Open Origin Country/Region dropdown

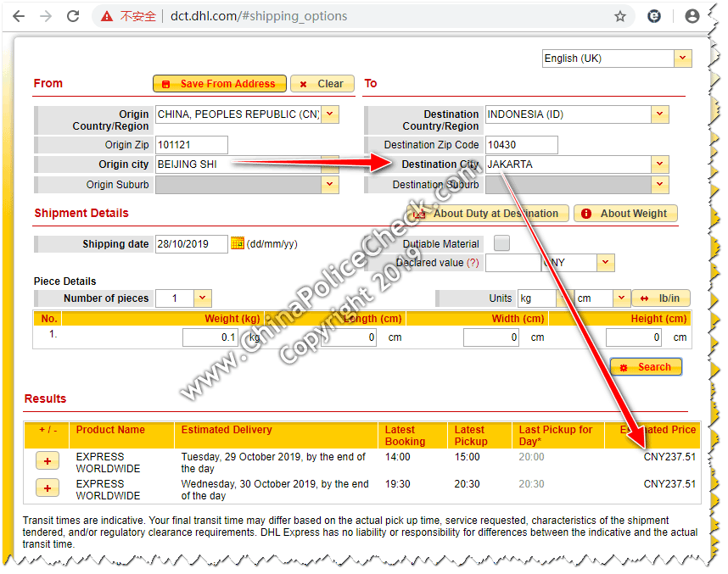[330, 114]
